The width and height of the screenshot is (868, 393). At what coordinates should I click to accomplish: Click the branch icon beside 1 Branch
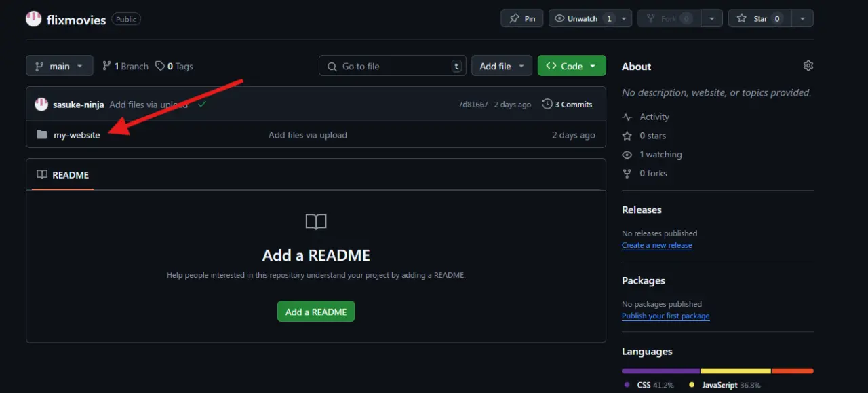point(106,66)
